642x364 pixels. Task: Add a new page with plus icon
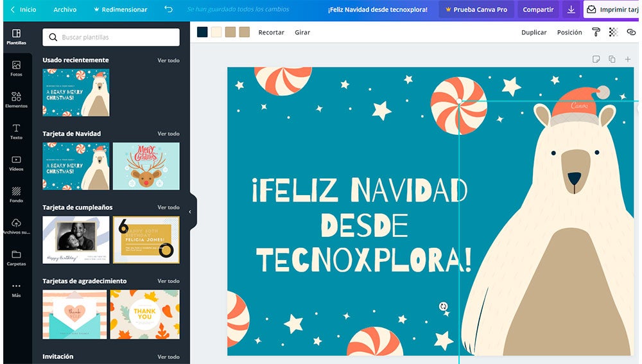pyautogui.click(x=628, y=59)
